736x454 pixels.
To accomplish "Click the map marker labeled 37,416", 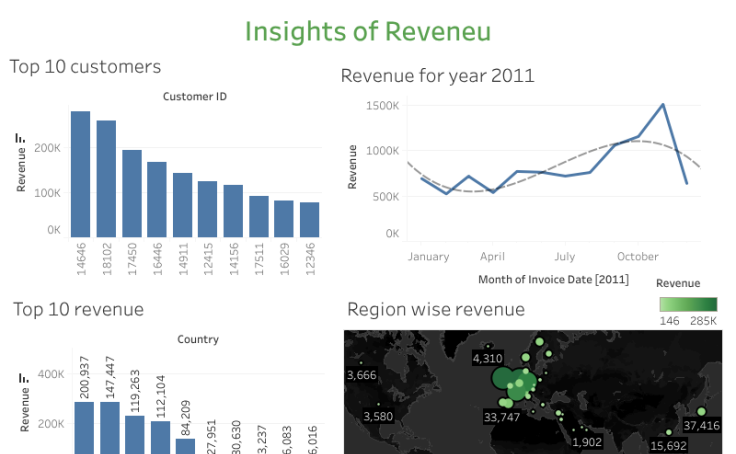I will [x=702, y=411].
